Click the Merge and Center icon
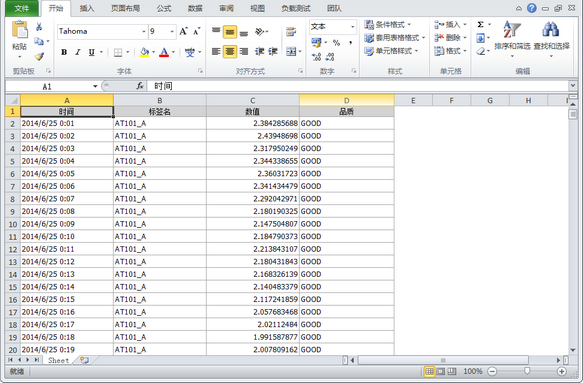Image resolution: width=583 pixels, height=383 pixels. tap(291, 52)
